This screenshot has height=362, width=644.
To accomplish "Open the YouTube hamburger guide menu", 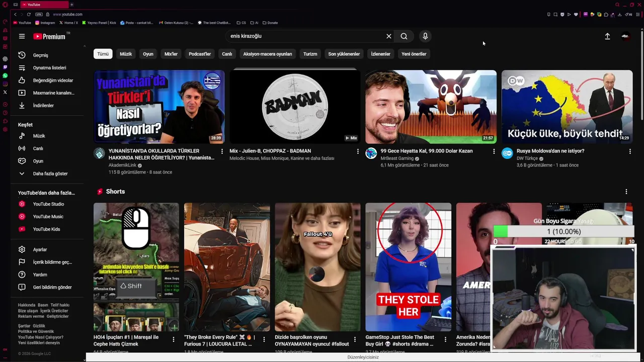I will click(22, 36).
